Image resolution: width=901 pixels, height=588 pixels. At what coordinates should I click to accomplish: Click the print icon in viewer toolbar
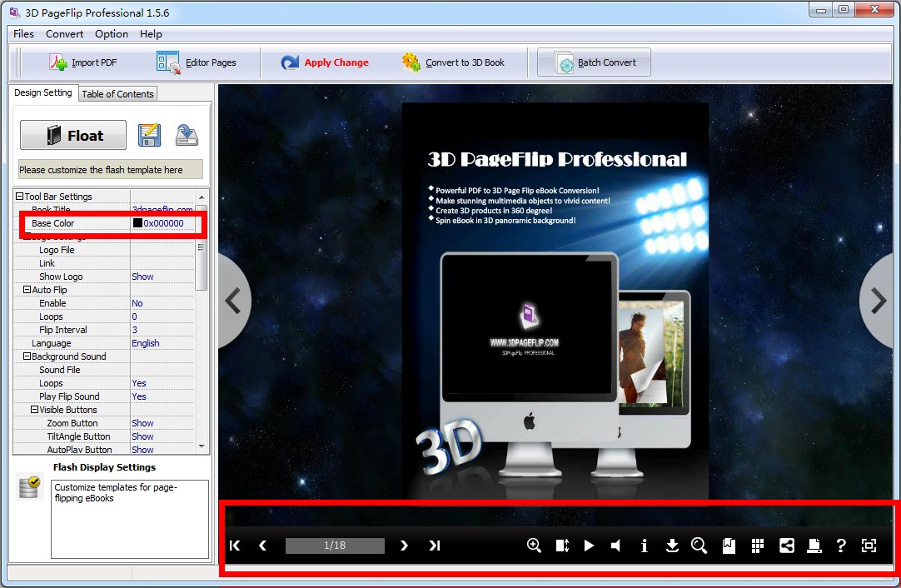point(814,546)
